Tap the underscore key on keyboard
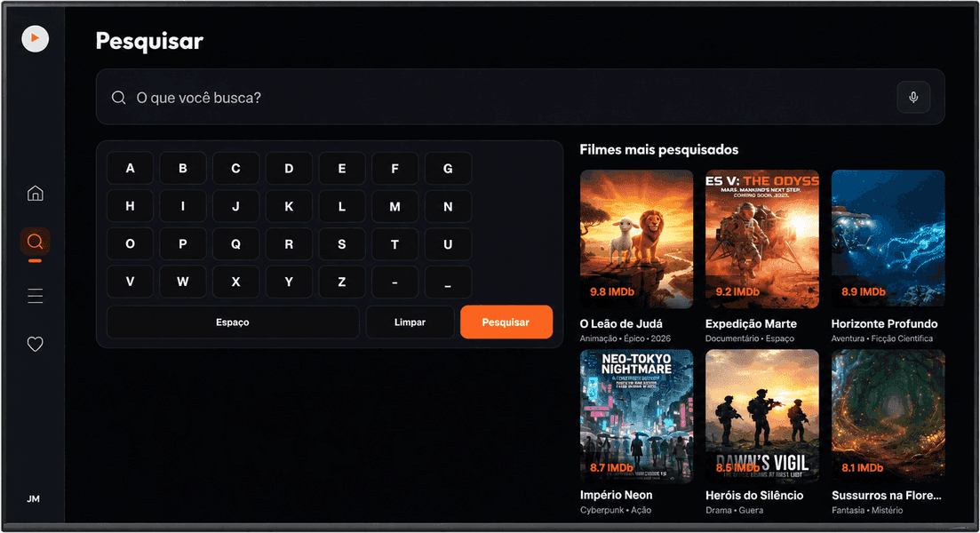 click(x=448, y=282)
